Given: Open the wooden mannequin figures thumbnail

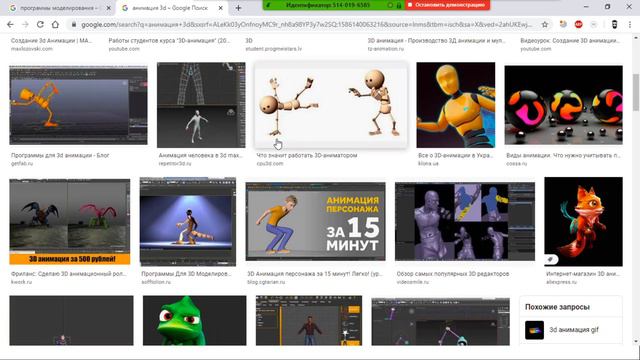Looking at the screenshot, I should point(331,105).
